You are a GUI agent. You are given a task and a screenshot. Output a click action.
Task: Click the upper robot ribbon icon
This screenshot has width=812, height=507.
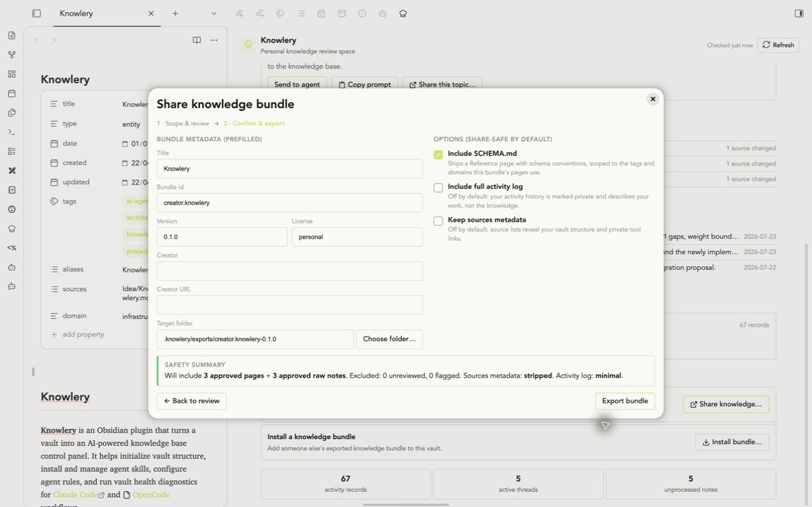coord(12,267)
